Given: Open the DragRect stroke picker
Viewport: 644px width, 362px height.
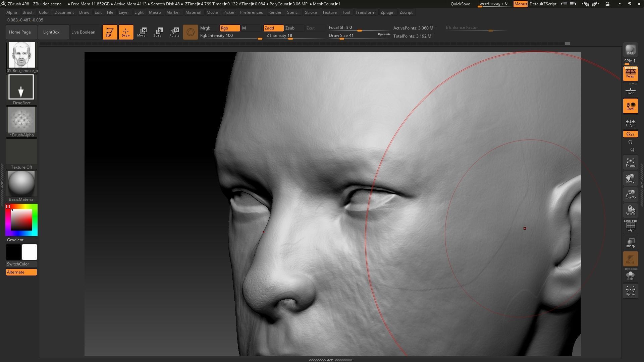Looking at the screenshot, I should point(21,87).
